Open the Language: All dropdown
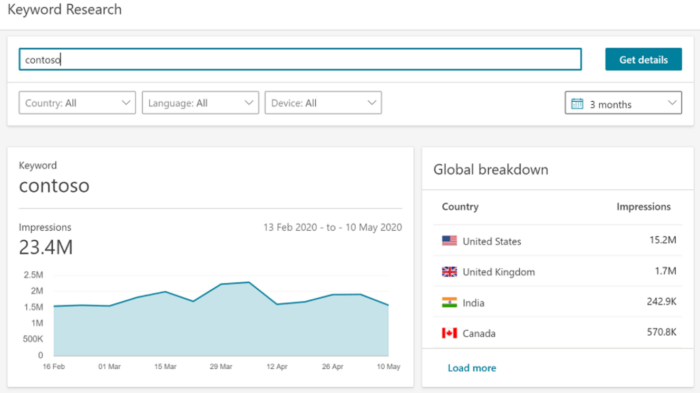The width and height of the screenshot is (700, 393). [x=200, y=103]
